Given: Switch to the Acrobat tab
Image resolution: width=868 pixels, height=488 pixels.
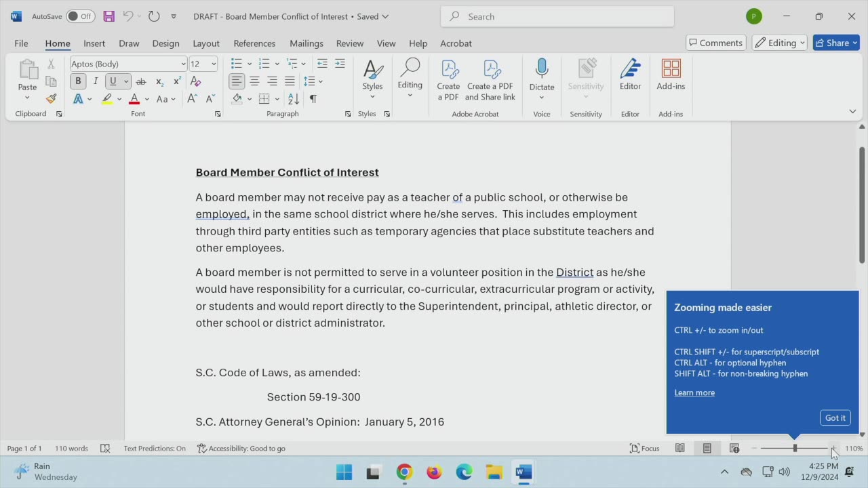Looking at the screenshot, I should (456, 43).
